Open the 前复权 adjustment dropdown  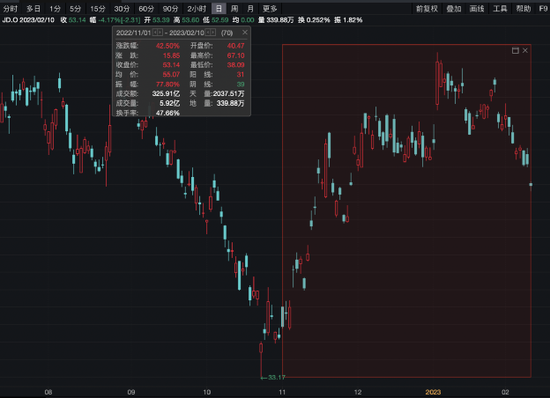click(x=427, y=9)
